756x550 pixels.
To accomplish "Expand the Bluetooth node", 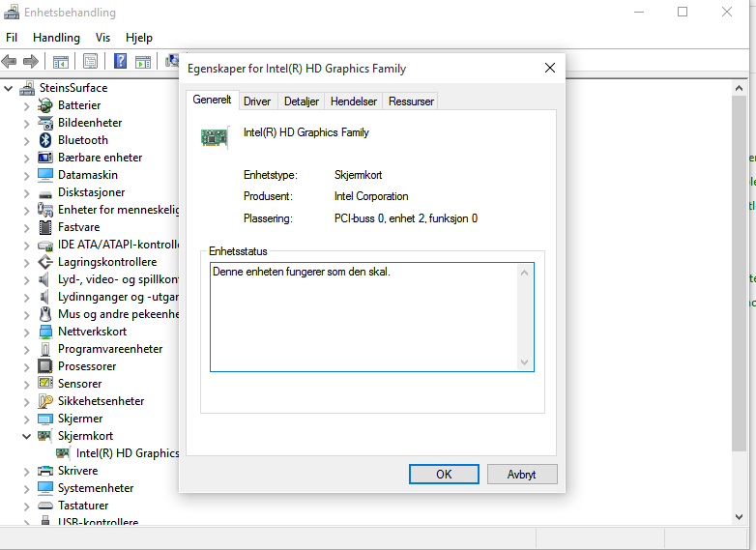I will pos(26,141).
